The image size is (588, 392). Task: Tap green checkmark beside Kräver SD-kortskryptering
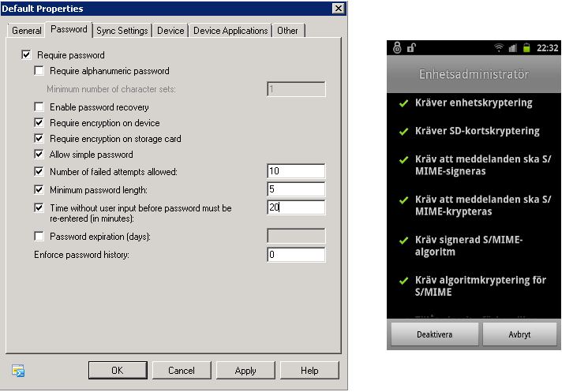point(403,131)
